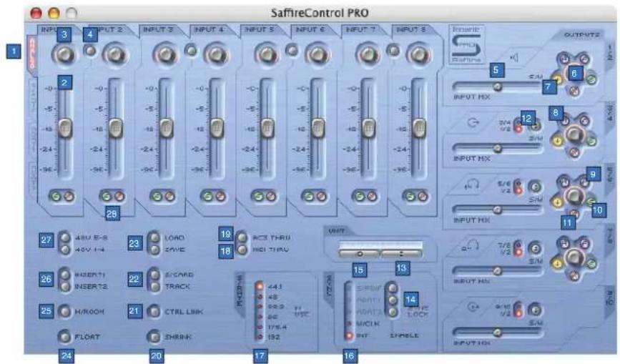Switch to the INPUT 8 tab
620x364 pixels.
(411, 29)
